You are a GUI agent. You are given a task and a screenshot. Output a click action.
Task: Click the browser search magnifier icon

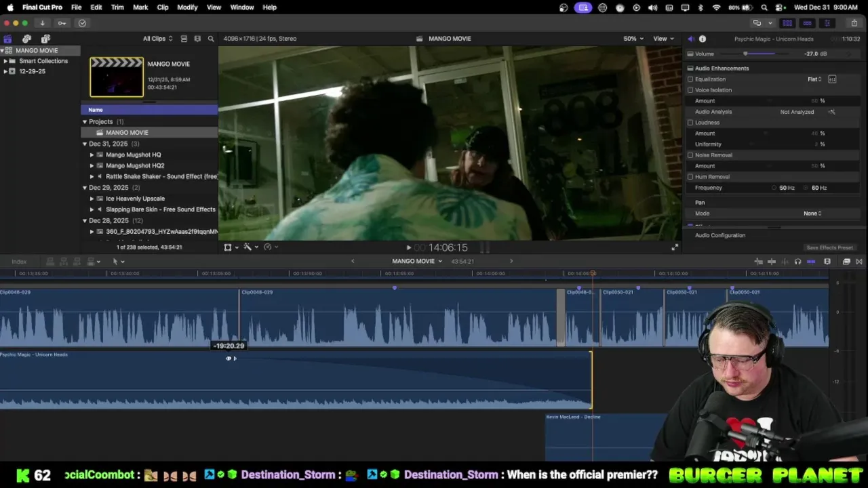[211, 39]
